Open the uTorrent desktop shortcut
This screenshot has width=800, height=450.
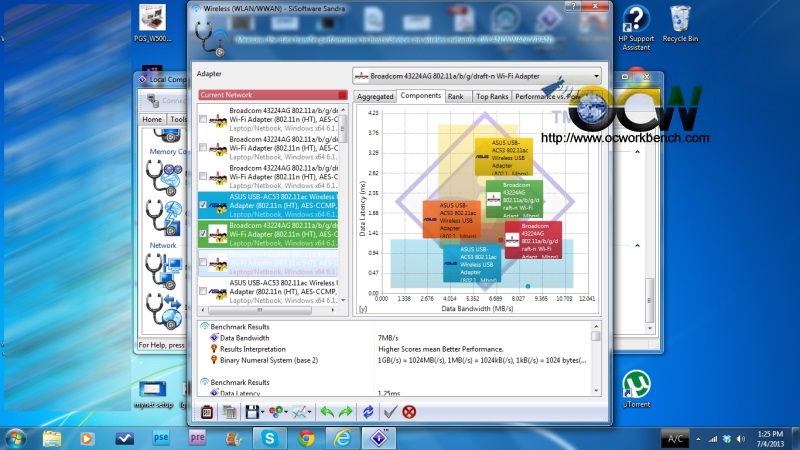pyautogui.click(x=636, y=389)
